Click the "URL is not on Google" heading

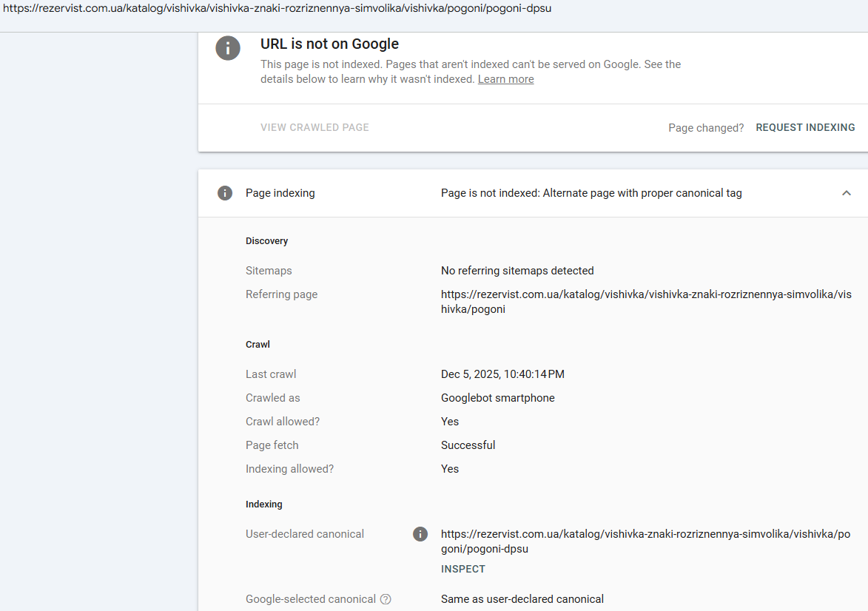[329, 44]
